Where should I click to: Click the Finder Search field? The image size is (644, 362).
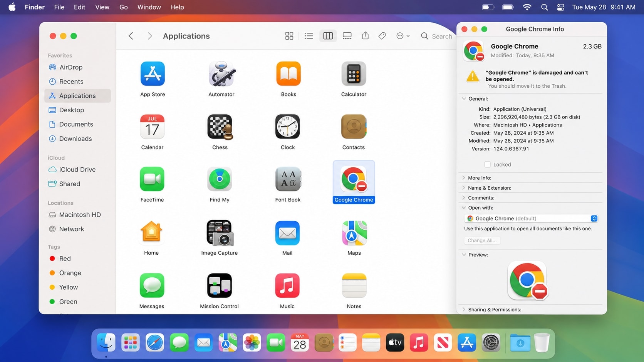pos(437,36)
